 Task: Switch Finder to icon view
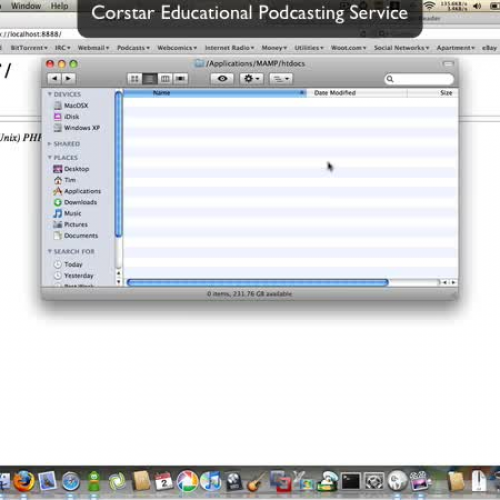click(135, 79)
